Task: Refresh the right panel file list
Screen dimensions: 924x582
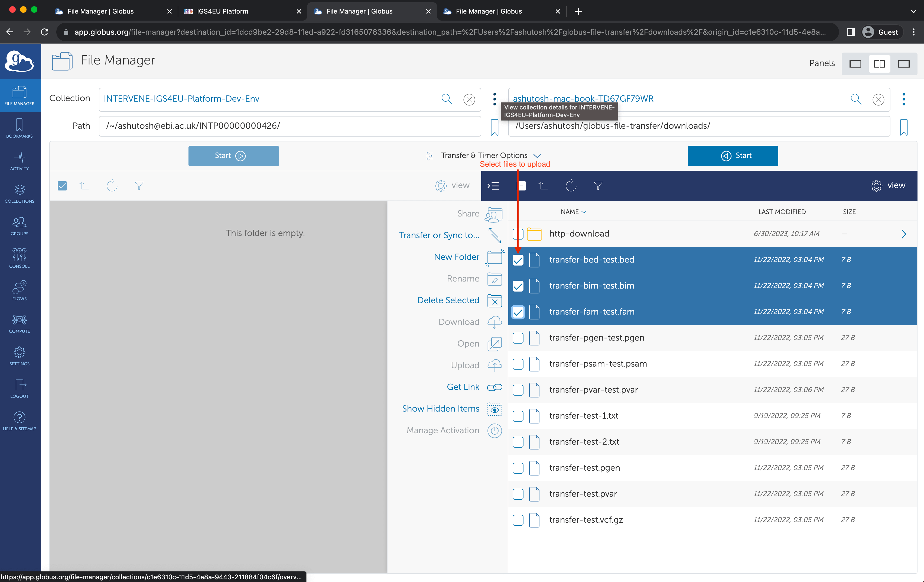Action: [571, 186]
